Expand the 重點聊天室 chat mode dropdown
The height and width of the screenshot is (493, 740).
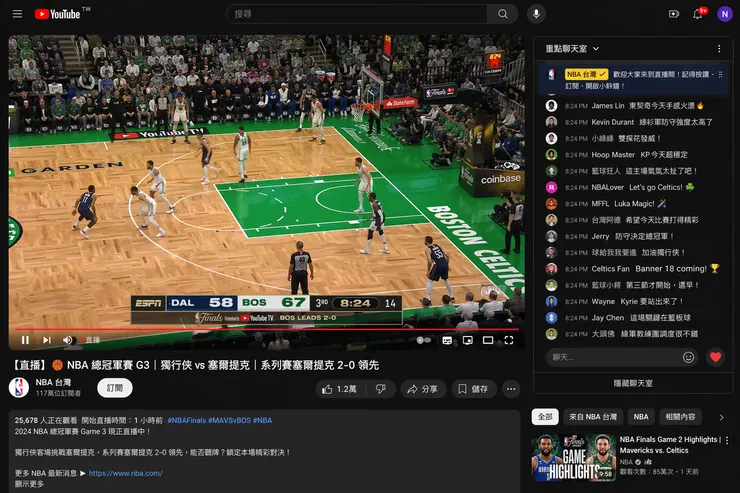(572, 49)
